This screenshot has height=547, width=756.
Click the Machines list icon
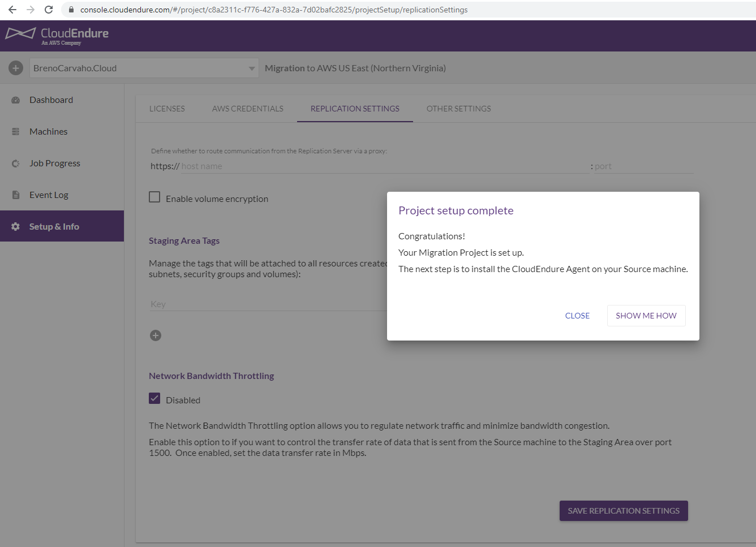pos(16,132)
